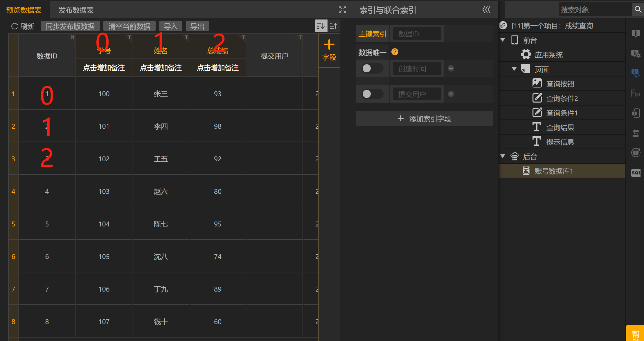Click the fullscreen expand icon in table panel
This screenshot has height=341, width=644.
(343, 10)
